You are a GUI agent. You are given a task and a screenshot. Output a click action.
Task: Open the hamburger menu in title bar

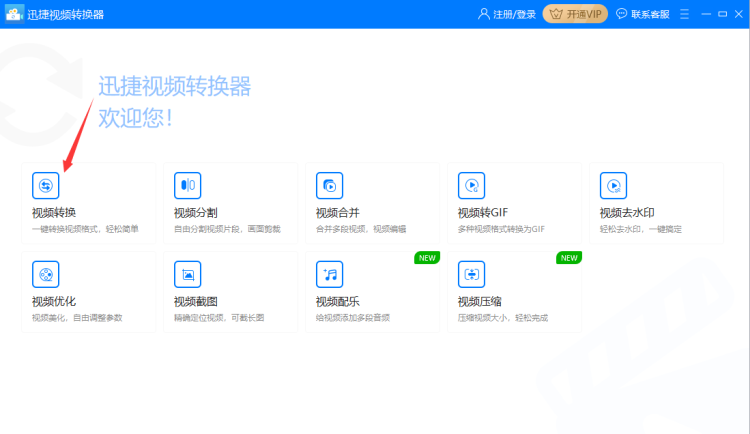(x=684, y=14)
